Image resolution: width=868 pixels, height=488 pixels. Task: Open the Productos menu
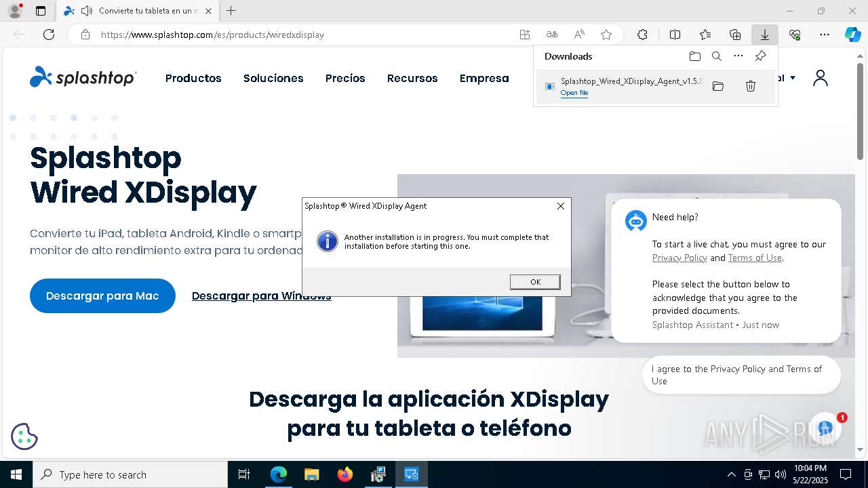pos(193,78)
